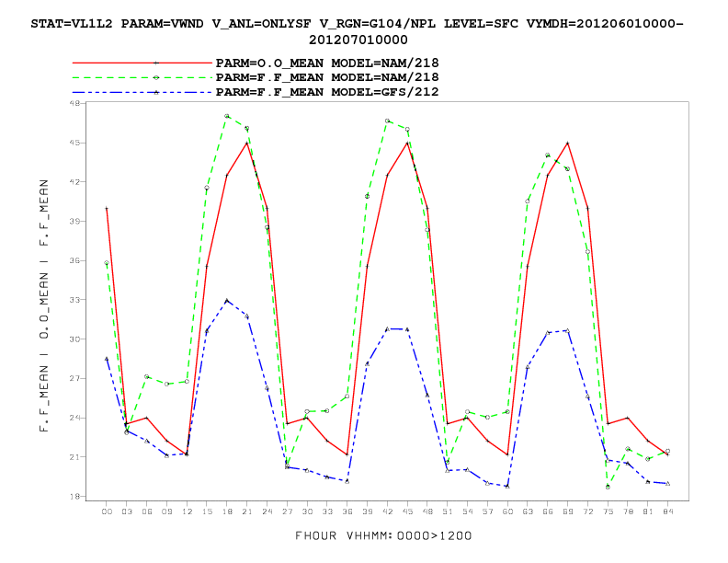Click the date line 201207010000 in the title
This screenshot has height=563, width=728.
(x=358, y=40)
